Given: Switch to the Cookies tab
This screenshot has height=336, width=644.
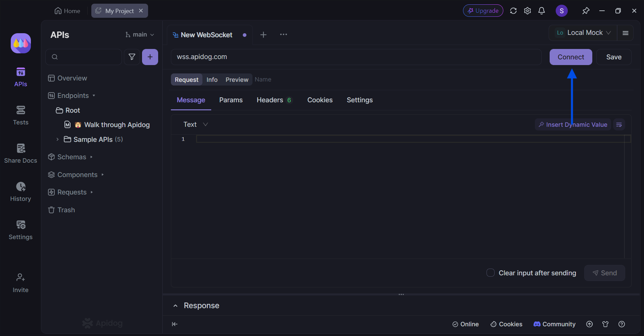Looking at the screenshot, I should (320, 100).
